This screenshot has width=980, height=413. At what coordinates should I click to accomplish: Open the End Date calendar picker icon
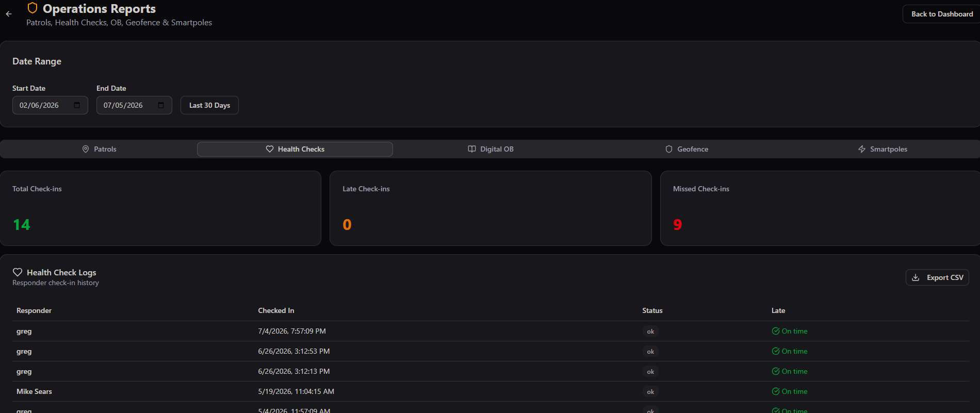[x=161, y=105]
